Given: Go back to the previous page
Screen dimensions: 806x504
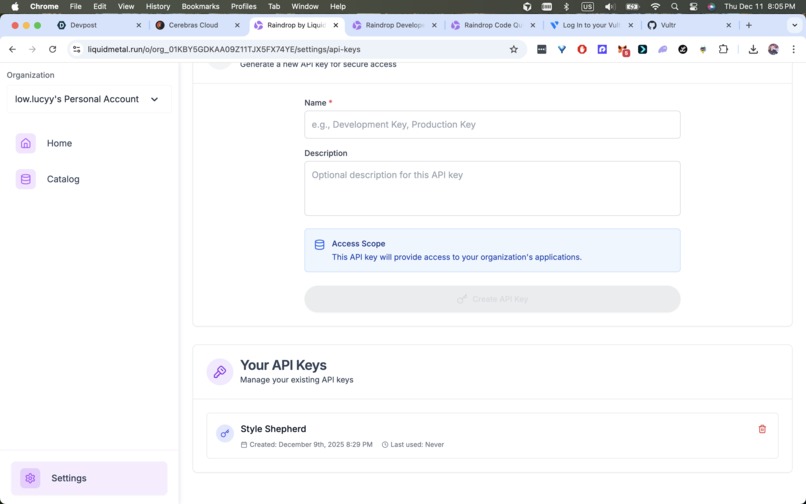Looking at the screenshot, I should pyautogui.click(x=12, y=49).
